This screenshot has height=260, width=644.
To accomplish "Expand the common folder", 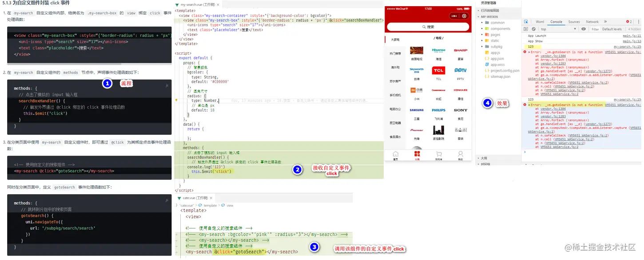I will 497,23.
